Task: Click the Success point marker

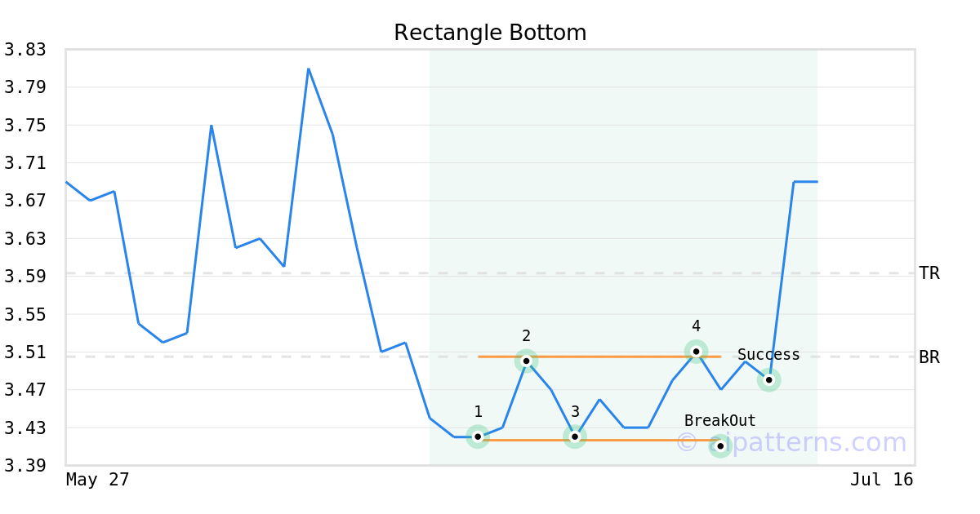Action: click(768, 379)
